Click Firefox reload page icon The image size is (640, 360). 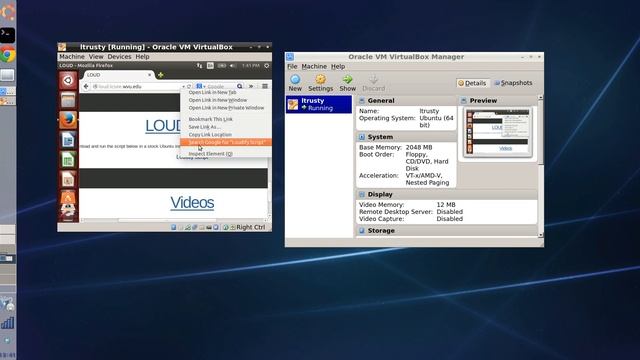point(189,87)
